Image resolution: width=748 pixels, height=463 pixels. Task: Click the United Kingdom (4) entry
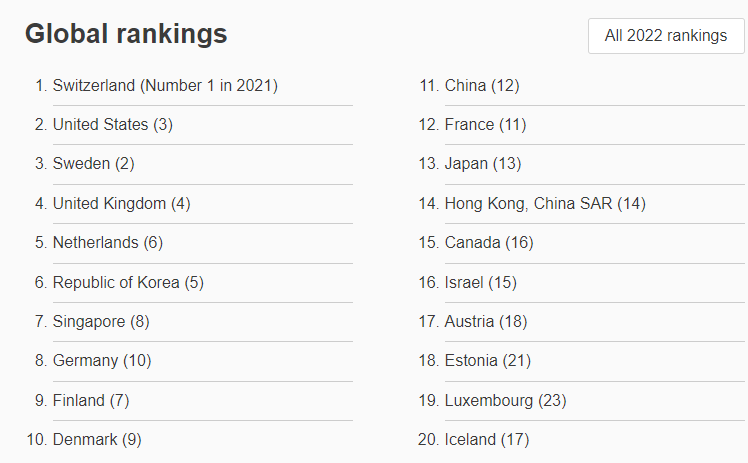tap(122, 204)
